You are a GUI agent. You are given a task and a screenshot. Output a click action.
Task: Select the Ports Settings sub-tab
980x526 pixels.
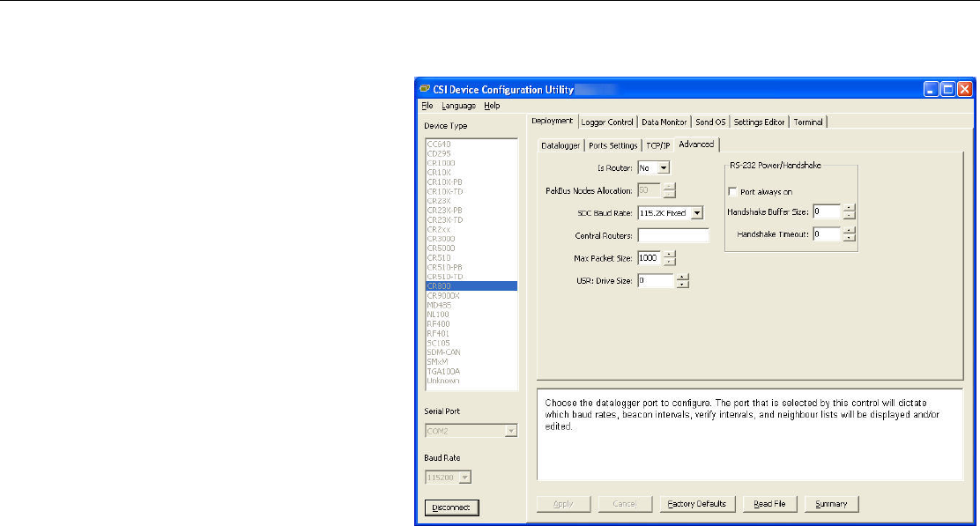(x=613, y=145)
